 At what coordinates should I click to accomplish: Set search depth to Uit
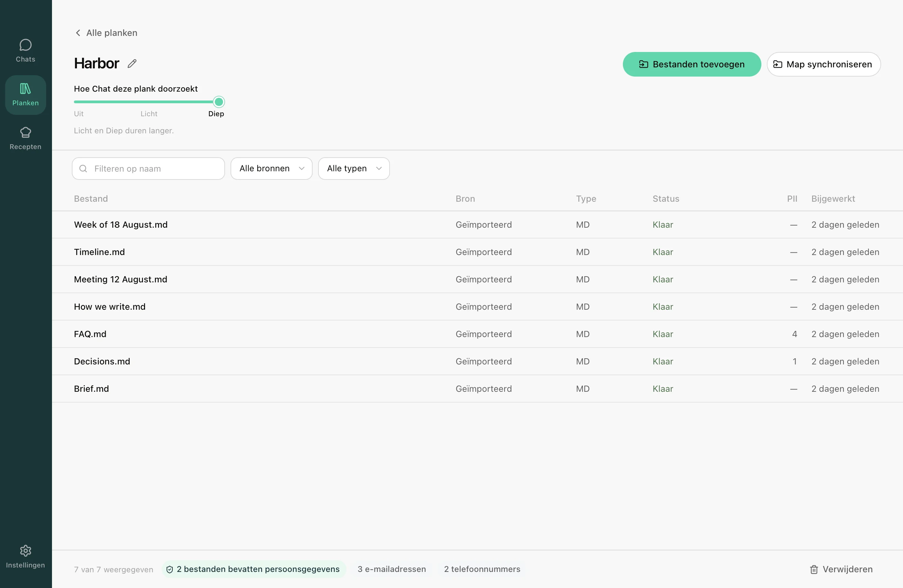click(x=79, y=114)
